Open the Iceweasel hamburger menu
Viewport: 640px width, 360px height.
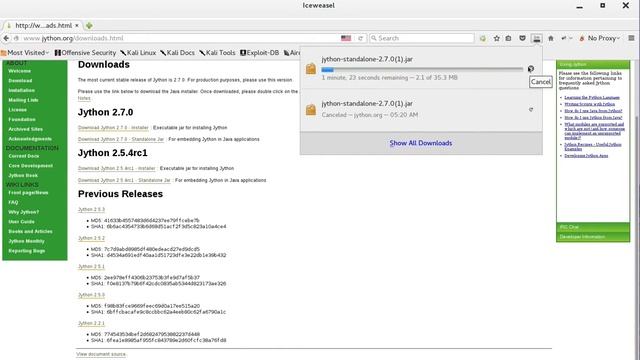point(631,38)
